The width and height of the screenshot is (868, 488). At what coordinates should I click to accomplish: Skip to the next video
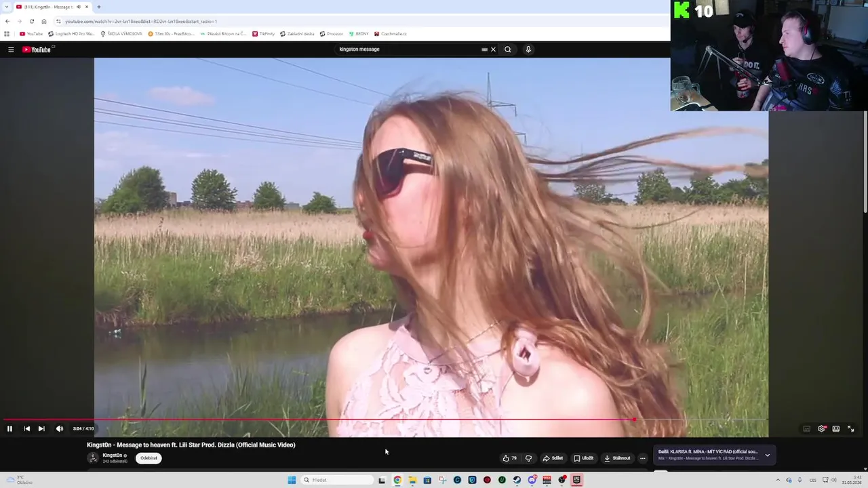pyautogui.click(x=41, y=428)
